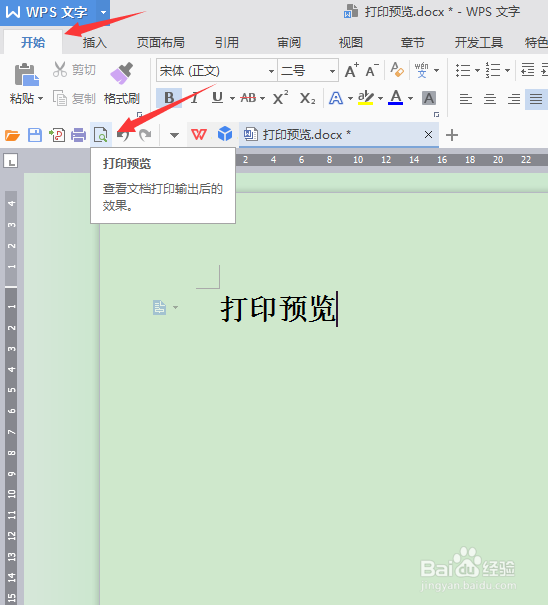Toggle strikethrough AB formatting

click(x=248, y=98)
